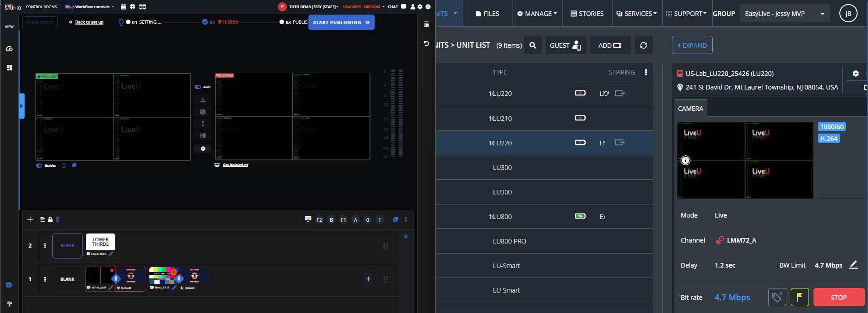Open layer 1 options kebab menu
Viewport: 868px width, 313px height.
[45, 279]
